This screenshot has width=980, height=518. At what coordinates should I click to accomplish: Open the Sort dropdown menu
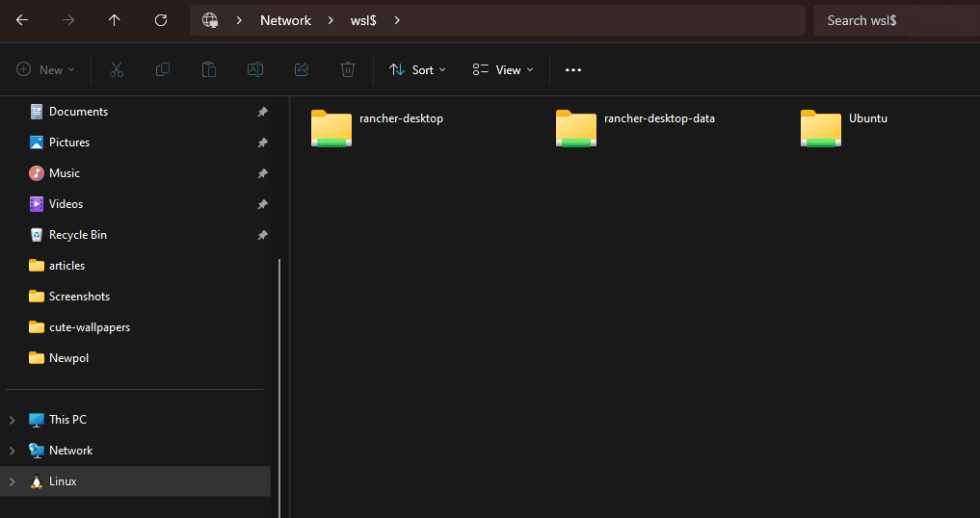point(417,69)
